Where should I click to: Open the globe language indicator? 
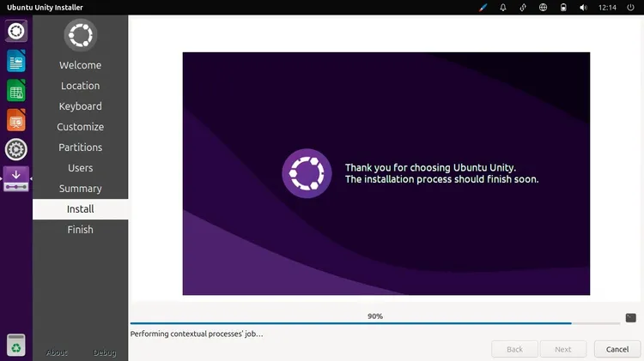pos(543,8)
